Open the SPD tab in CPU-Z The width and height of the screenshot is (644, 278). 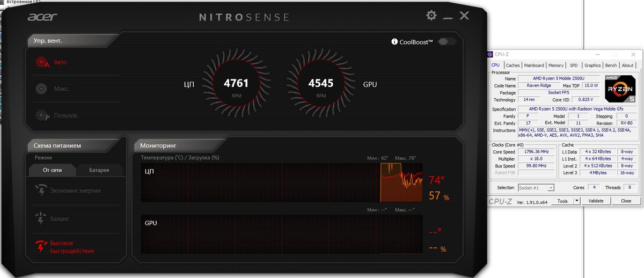(574, 65)
